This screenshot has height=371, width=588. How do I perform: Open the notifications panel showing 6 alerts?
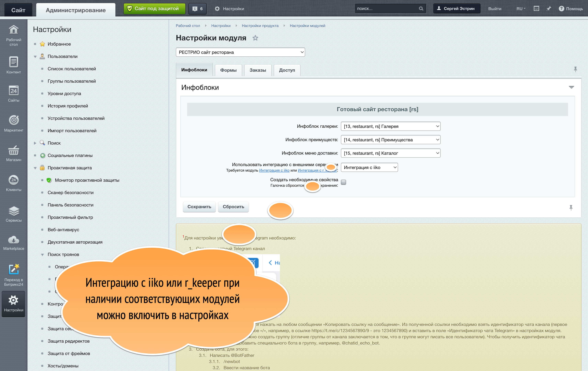(x=197, y=9)
